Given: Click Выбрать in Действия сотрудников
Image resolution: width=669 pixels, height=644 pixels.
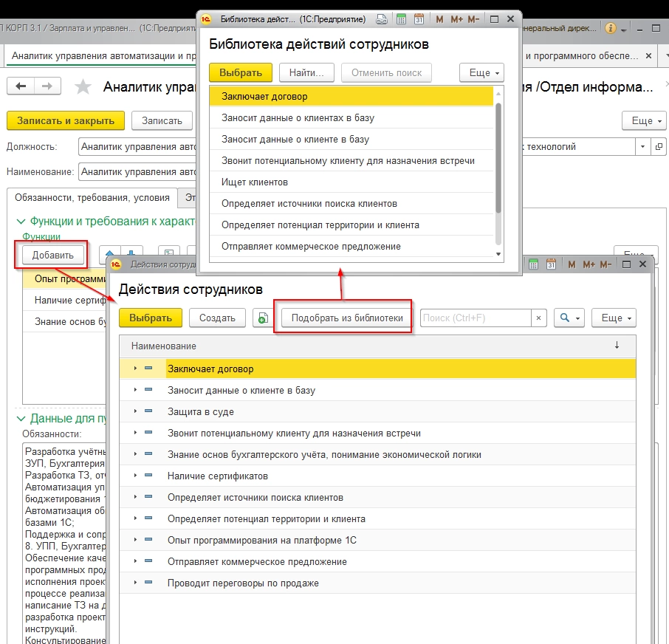Looking at the screenshot, I should pyautogui.click(x=151, y=318).
